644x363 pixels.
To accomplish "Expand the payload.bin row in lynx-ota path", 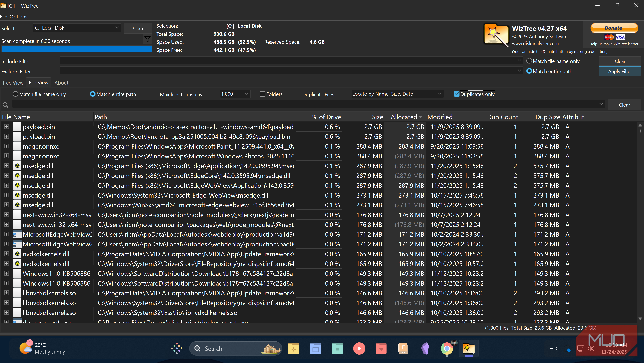I will point(7,136).
